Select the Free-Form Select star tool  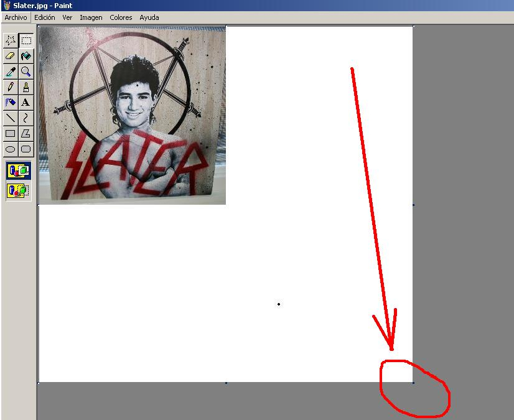coord(11,40)
